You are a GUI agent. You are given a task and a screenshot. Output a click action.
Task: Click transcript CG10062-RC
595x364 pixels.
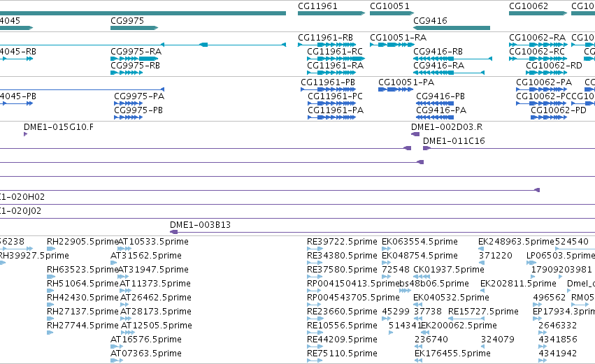(538, 59)
